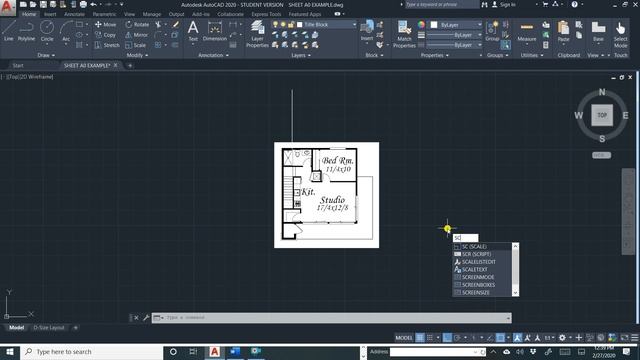Viewport: 640px width, 360px height.
Task: Select the Polyline tool
Action: (x=26, y=31)
